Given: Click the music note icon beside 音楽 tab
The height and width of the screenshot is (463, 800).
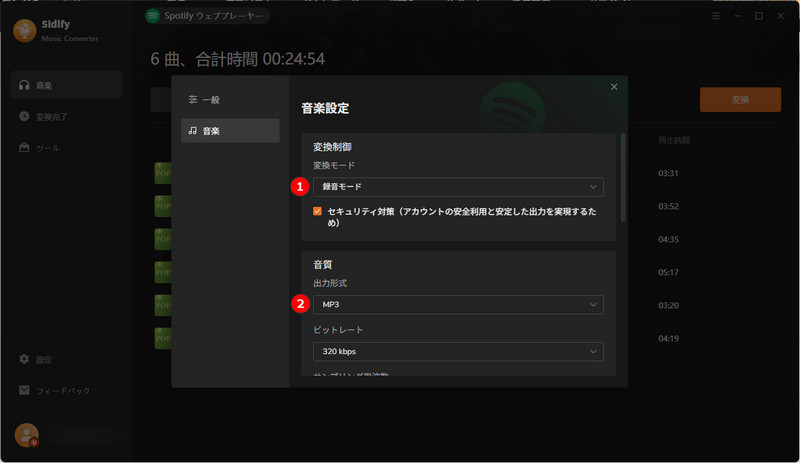Looking at the screenshot, I should point(192,131).
